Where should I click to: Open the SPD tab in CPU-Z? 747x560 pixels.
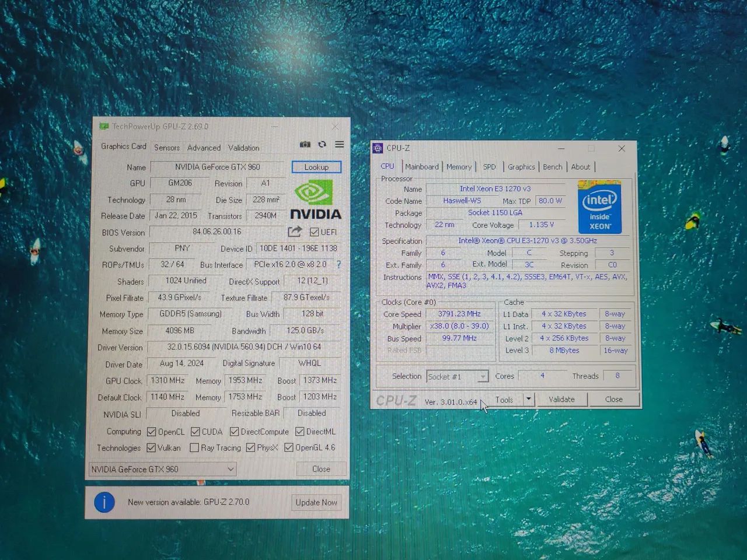click(x=490, y=167)
